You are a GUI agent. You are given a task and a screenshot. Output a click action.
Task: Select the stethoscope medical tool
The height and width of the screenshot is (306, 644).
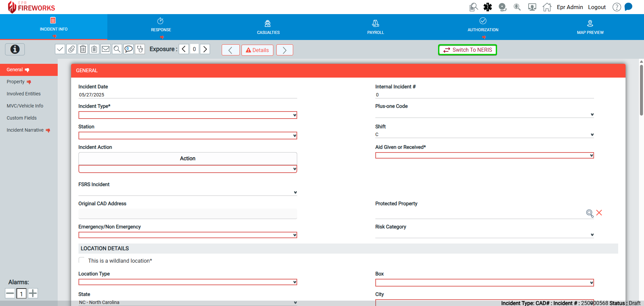pyautogui.click(x=140, y=49)
